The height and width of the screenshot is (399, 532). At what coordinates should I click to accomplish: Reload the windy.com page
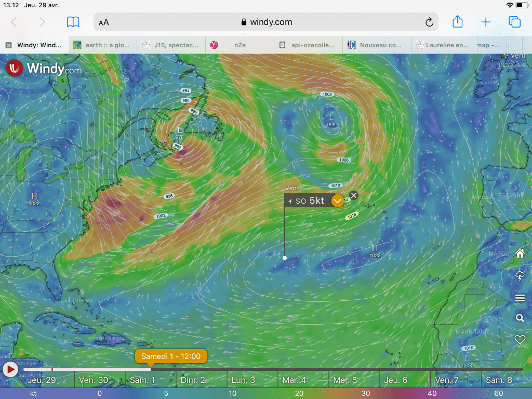429,22
